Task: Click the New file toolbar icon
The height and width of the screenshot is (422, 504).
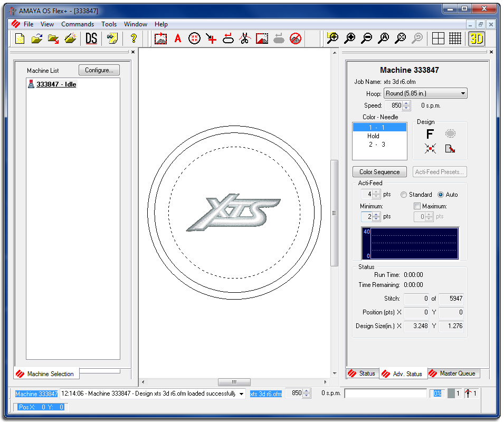Action: 20,39
